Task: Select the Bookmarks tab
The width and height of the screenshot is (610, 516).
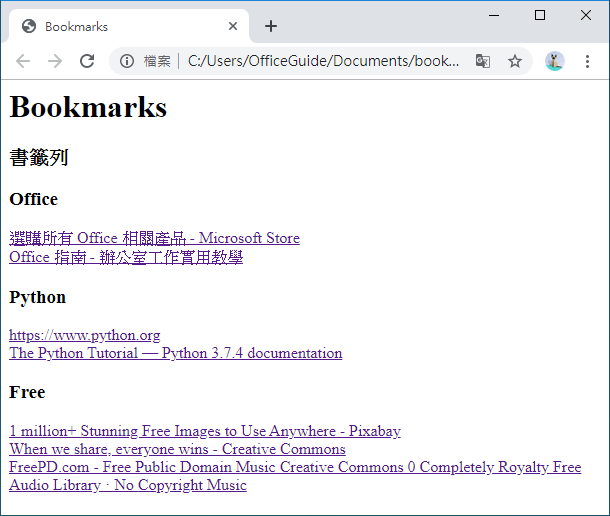Action: (129, 26)
